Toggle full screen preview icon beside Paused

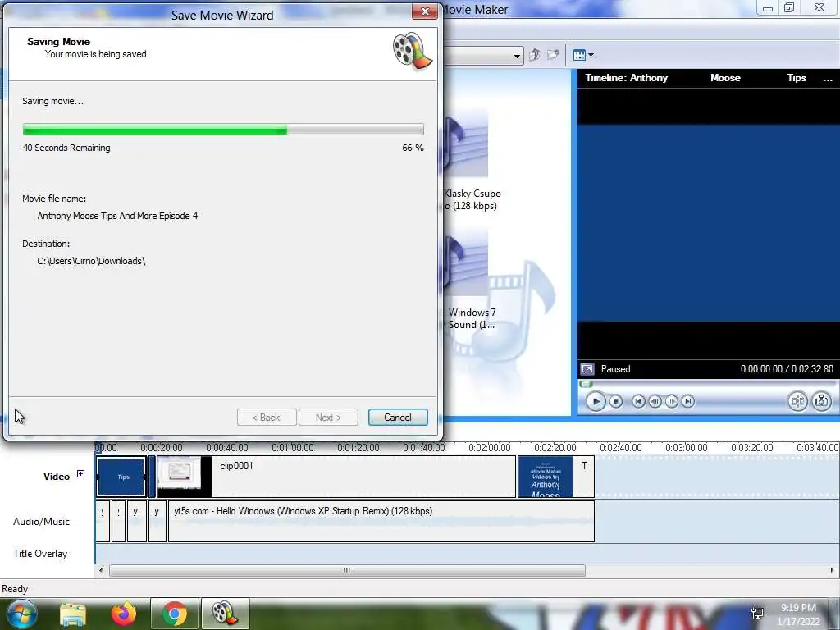pyautogui.click(x=587, y=369)
